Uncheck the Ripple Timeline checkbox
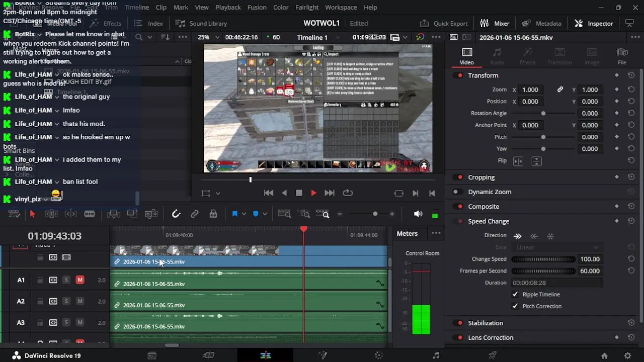 [515, 295]
